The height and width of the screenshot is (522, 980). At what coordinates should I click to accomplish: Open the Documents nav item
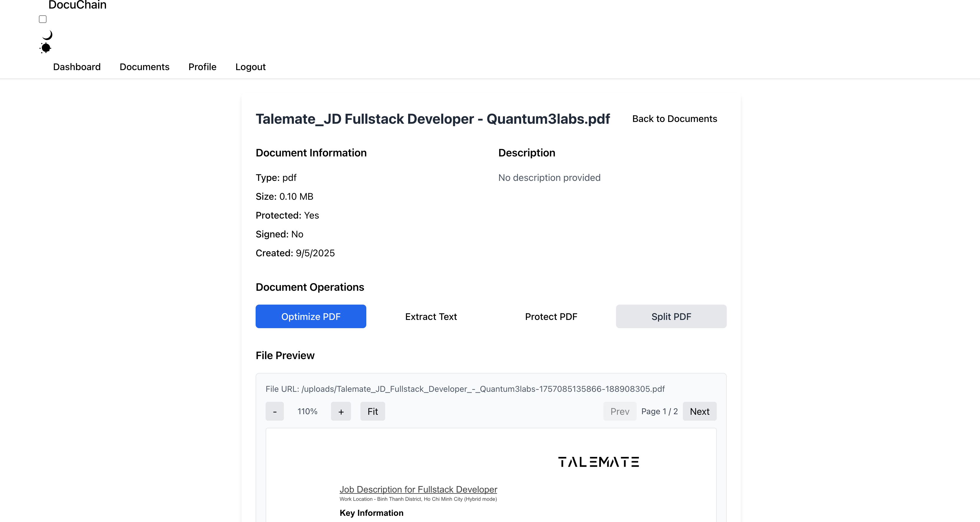click(x=144, y=67)
